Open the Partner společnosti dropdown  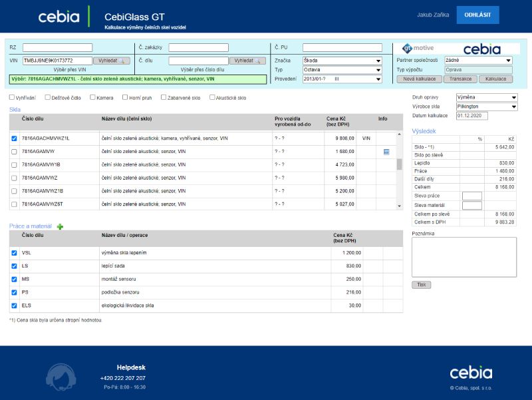point(478,60)
